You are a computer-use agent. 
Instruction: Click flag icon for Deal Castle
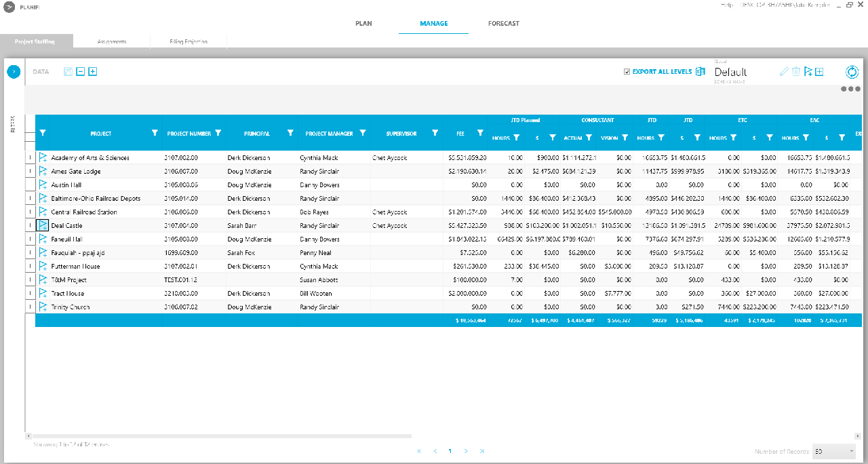tap(43, 225)
